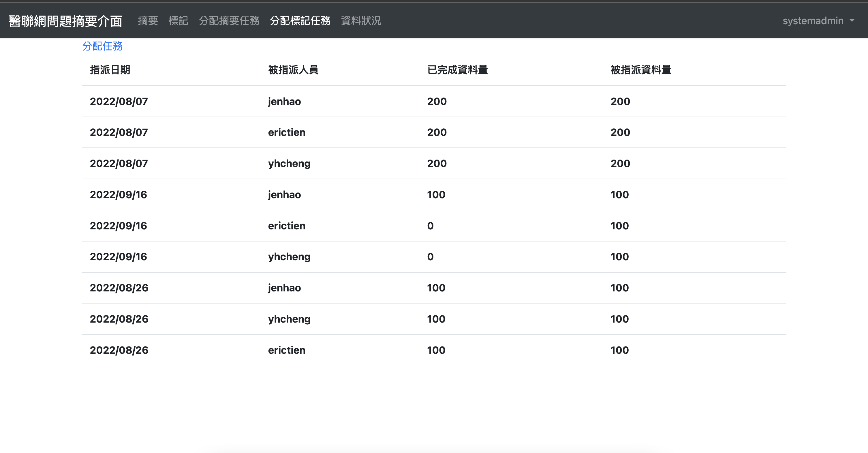
Task: Click assigned count in erictien 2022/08/26 row
Action: tap(619, 350)
